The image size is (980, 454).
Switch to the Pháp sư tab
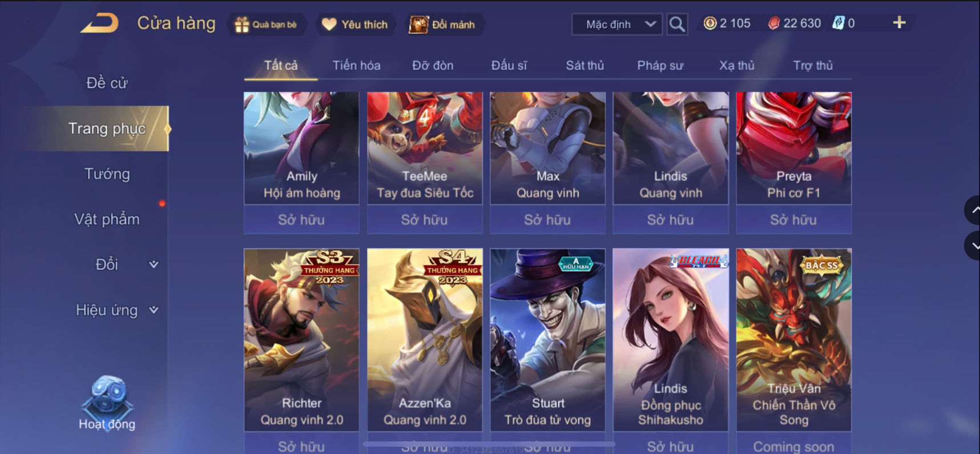point(660,66)
